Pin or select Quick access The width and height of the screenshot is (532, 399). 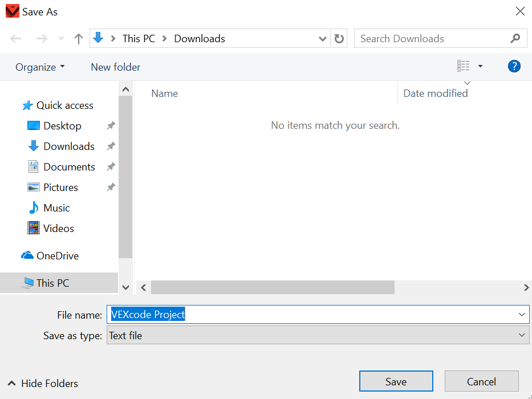pos(63,105)
